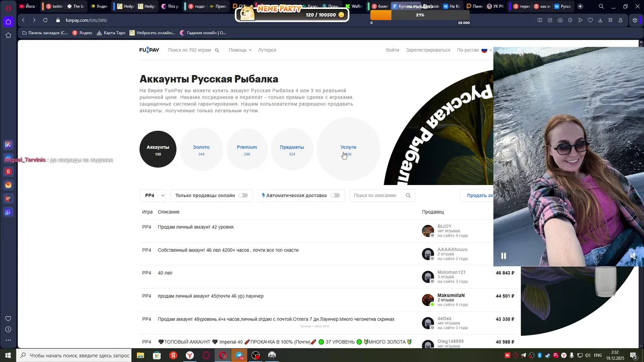Open the sidebar heart icon
This screenshot has height=362, width=644.
pos(8,318)
